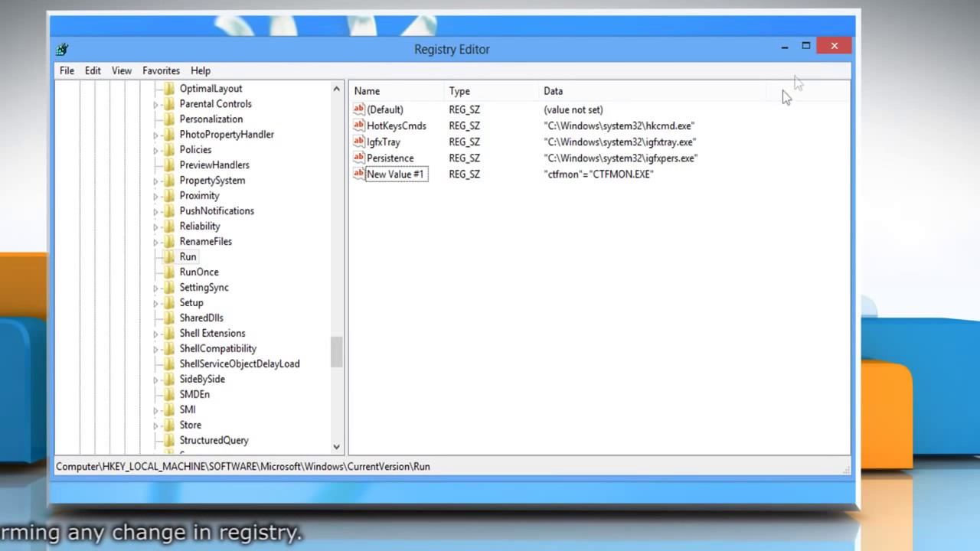
Task: Open the Favorites menu
Action: tap(161, 70)
